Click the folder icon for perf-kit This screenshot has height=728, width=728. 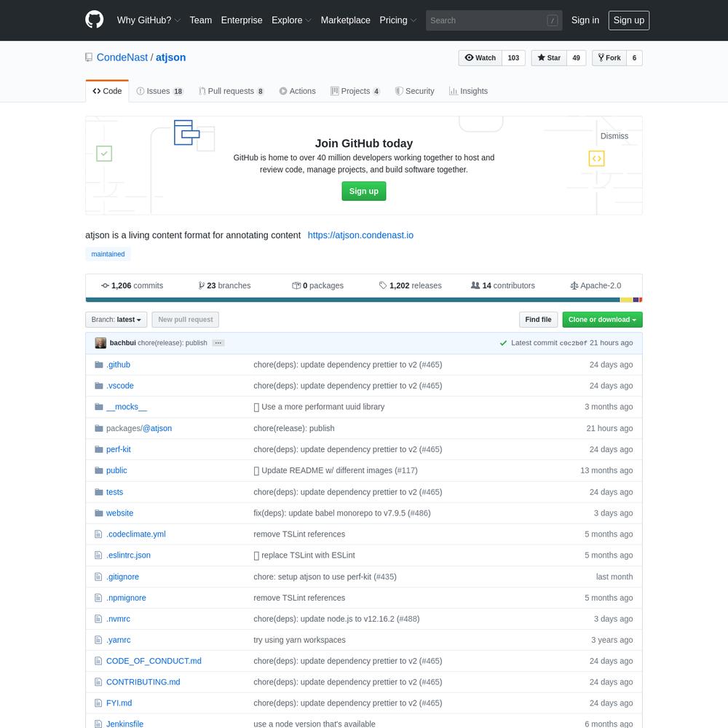[x=98, y=449]
